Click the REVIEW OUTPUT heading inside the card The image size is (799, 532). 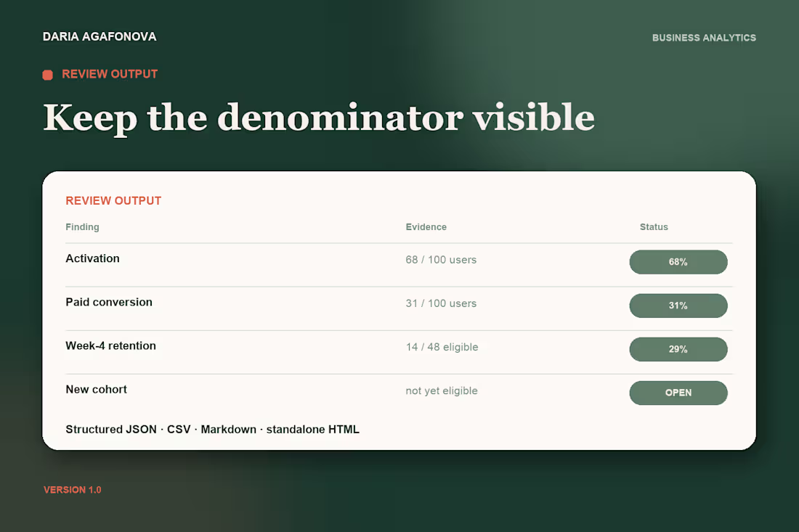click(x=113, y=200)
